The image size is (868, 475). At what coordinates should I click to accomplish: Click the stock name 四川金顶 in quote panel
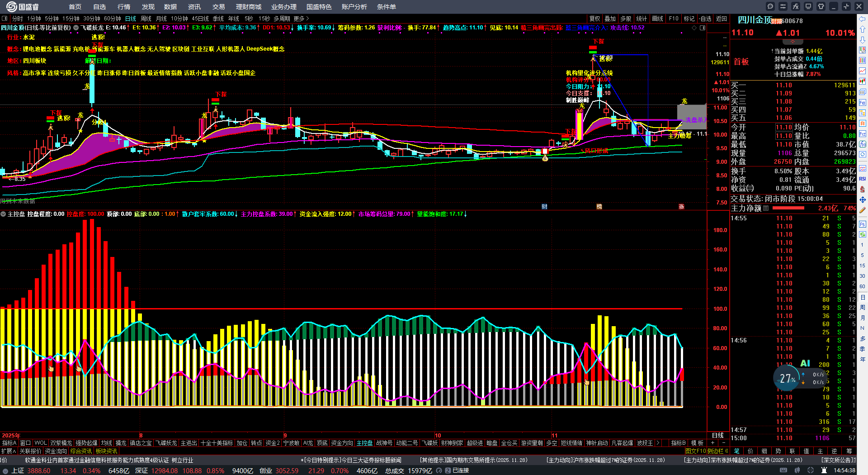(x=755, y=20)
